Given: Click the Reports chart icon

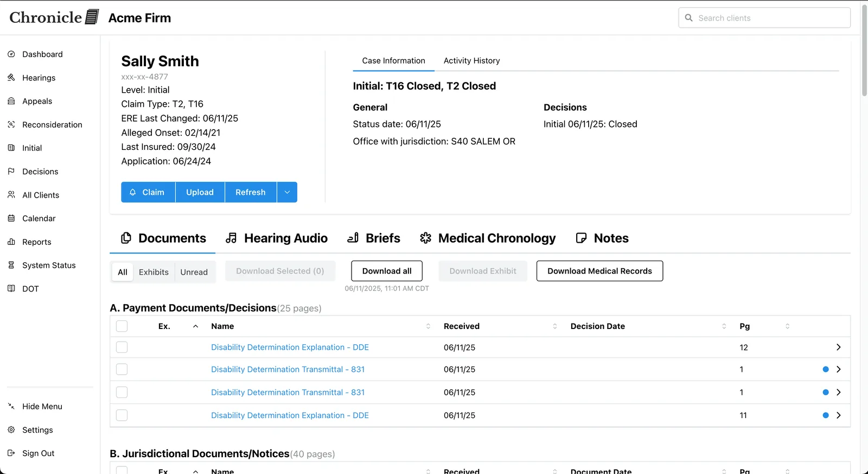Looking at the screenshot, I should pyautogui.click(x=11, y=242).
